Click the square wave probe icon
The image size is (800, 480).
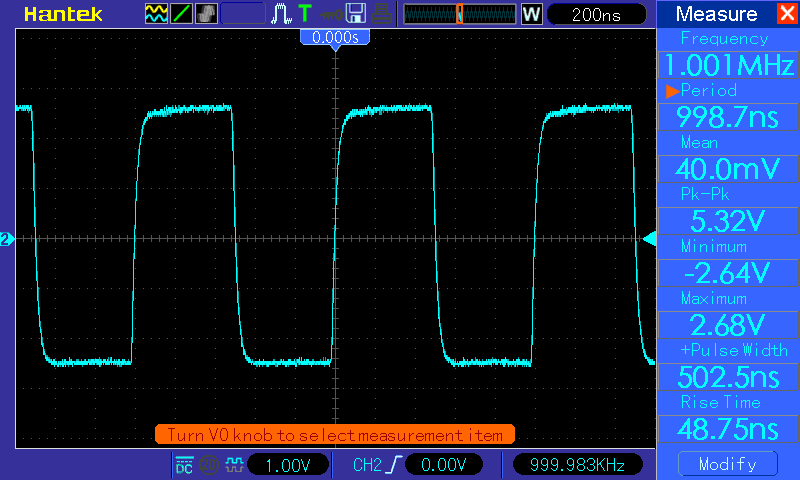234,464
